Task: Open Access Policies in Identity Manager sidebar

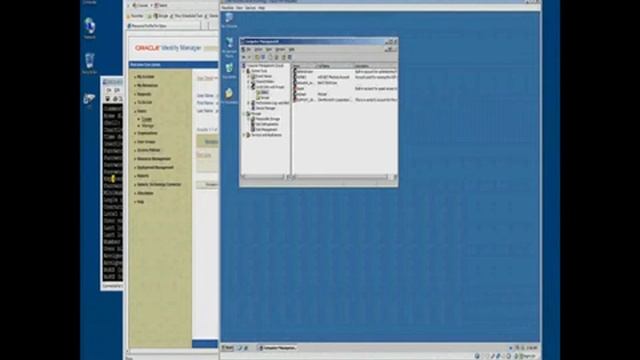Action: [149, 150]
